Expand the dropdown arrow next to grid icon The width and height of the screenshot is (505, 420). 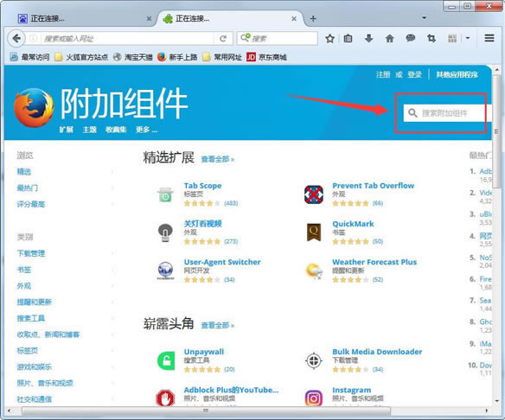[x=468, y=38]
